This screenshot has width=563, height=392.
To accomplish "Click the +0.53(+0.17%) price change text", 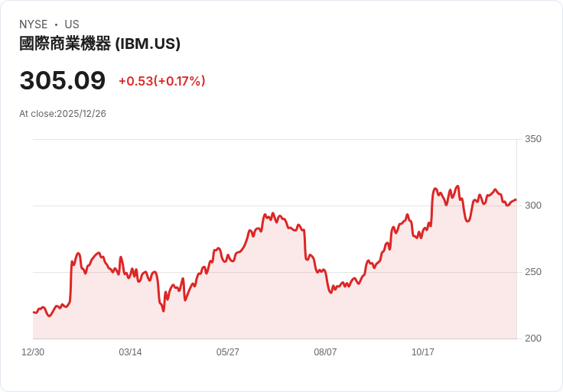I will point(162,81).
